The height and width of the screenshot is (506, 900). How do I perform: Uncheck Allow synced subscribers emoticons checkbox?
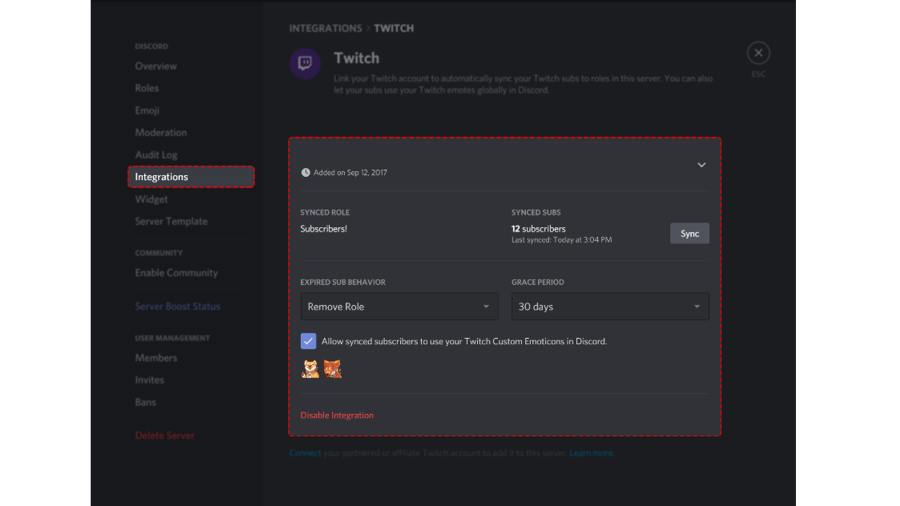(x=308, y=341)
